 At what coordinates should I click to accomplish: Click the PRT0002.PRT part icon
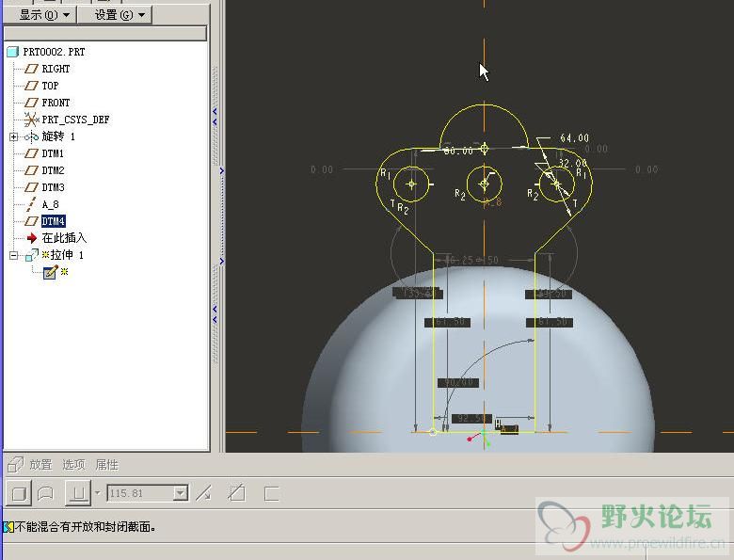pyautogui.click(x=12, y=52)
